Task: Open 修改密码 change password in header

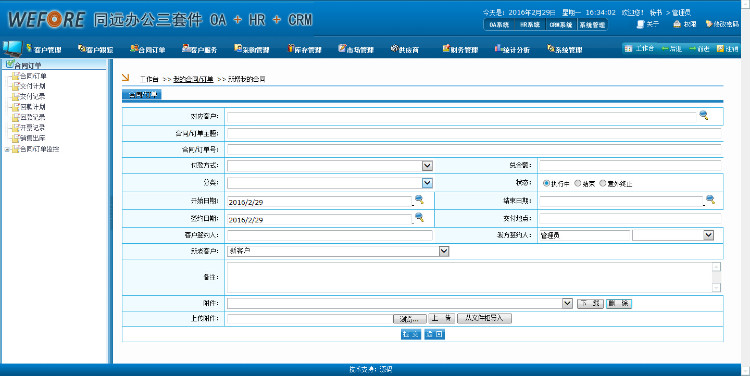Action: pos(722,24)
